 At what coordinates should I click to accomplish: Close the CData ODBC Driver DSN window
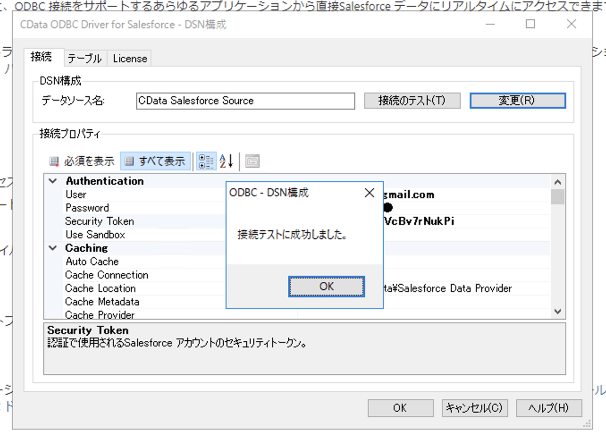click(x=571, y=24)
